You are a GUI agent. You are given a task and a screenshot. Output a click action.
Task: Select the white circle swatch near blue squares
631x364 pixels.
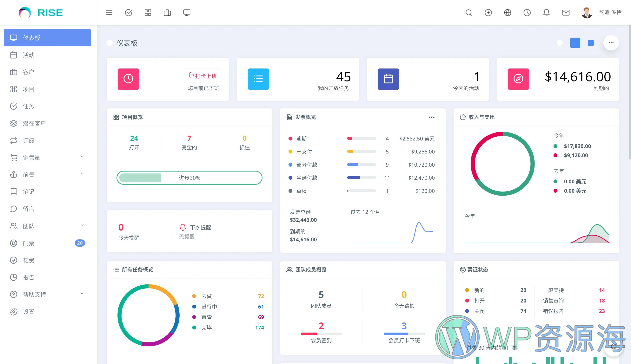[560, 43]
